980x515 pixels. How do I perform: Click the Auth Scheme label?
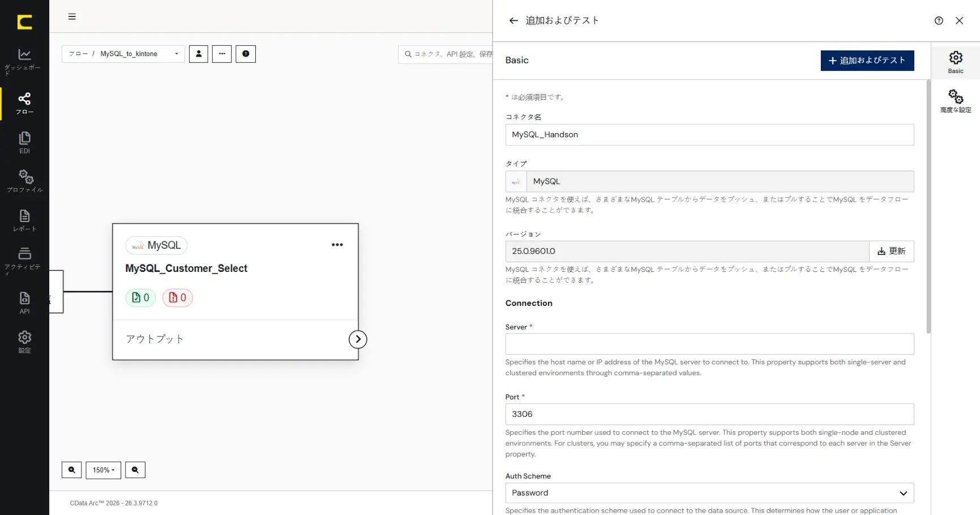coord(528,476)
